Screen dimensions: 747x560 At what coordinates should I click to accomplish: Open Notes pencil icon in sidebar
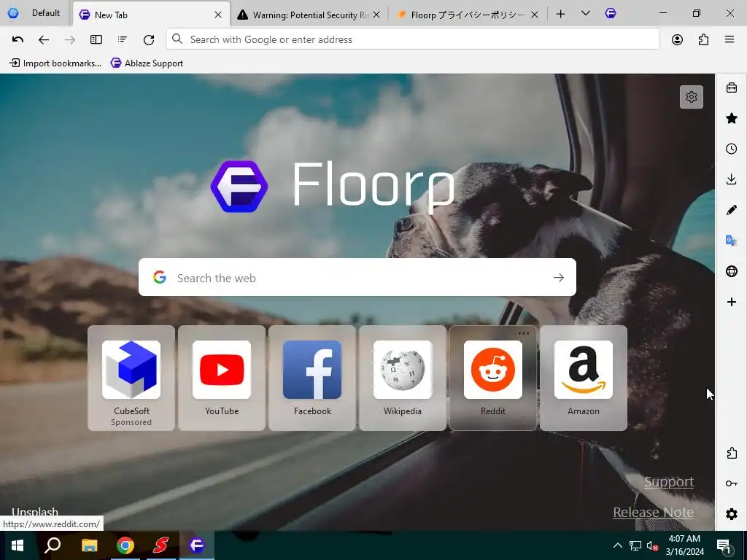click(x=732, y=210)
